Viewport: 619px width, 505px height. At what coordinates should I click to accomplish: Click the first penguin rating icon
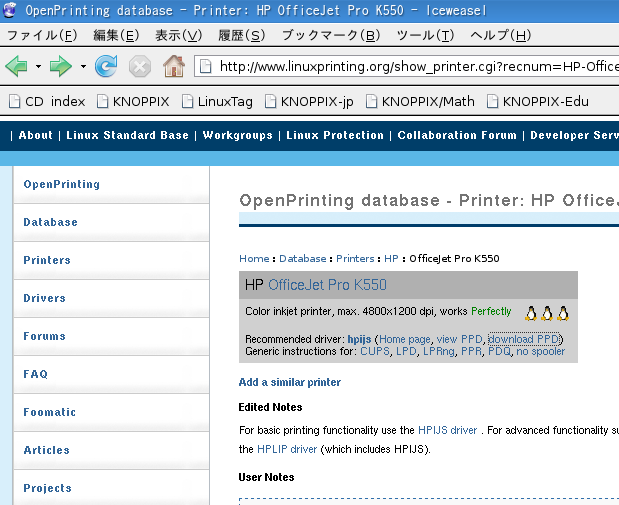[x=531, y=313]
